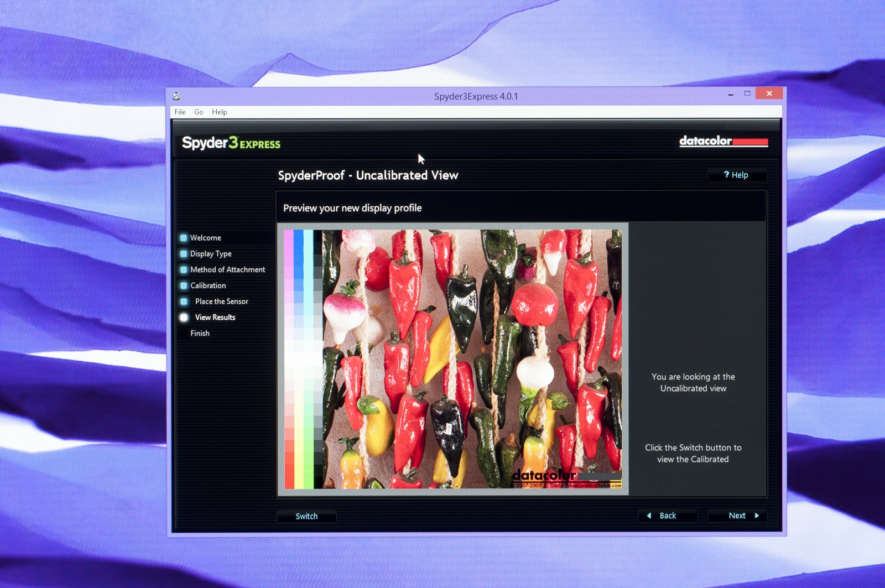Click the Method of Attachment indicator icon
This screenshot has height=588, width=885.
[184, 270]
